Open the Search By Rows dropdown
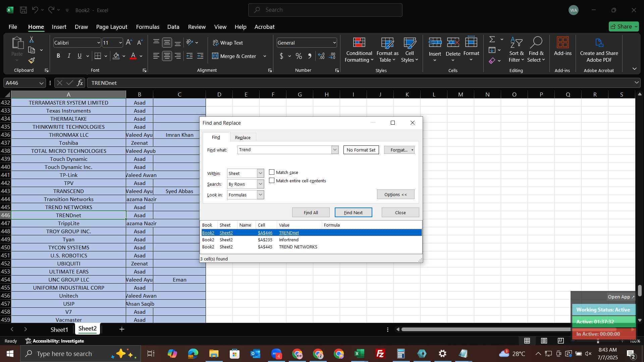Image resolution: width=644 pixels, height=362 pixels. click(260, 184)
